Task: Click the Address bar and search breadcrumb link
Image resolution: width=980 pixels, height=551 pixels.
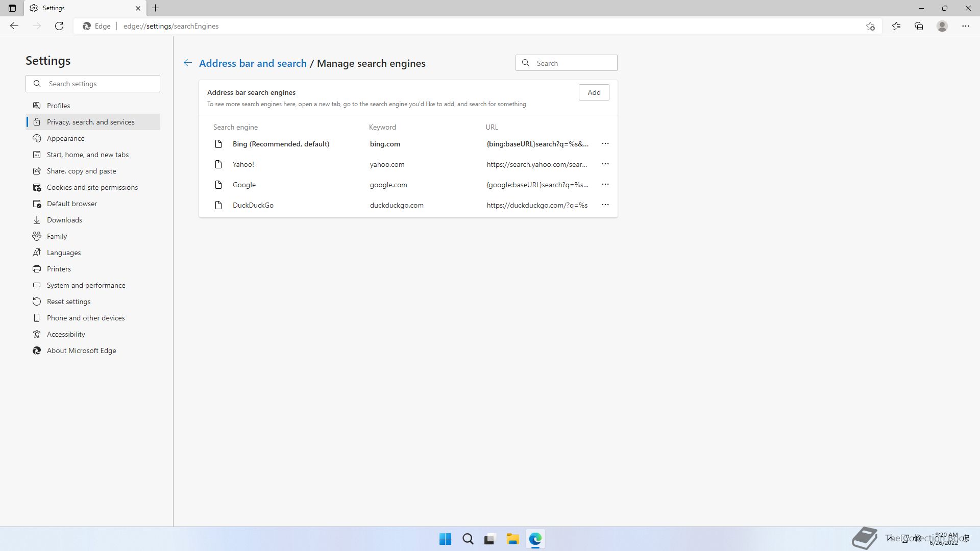Action: (x=253, y=63)
